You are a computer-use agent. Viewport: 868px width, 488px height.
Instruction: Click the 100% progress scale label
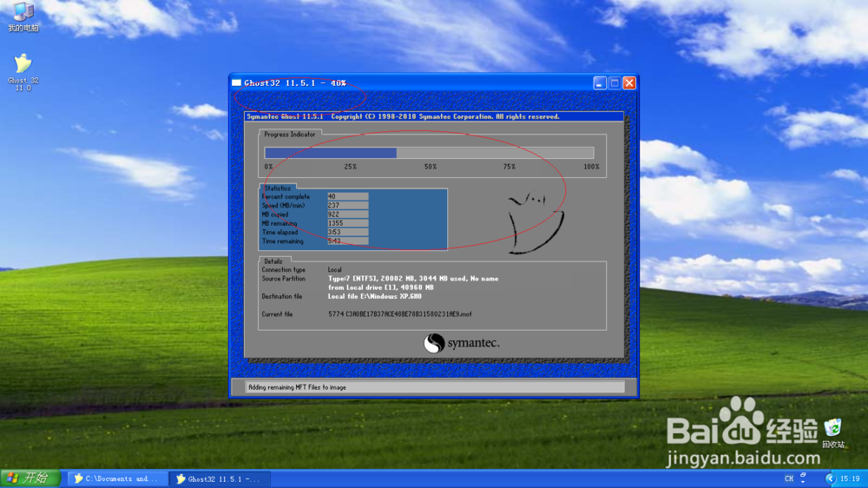click(x=591, y=167)
